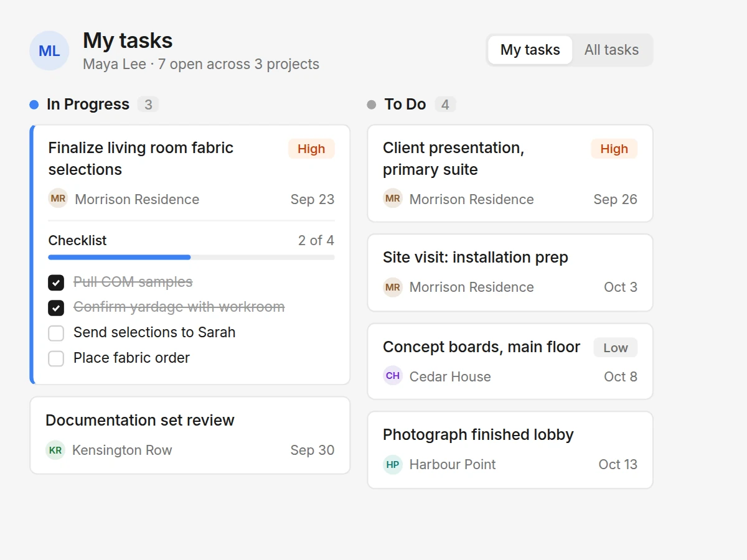747x560 pixels.
Task: Click the blue In Progress status dot
Action: tap(34, 105)
